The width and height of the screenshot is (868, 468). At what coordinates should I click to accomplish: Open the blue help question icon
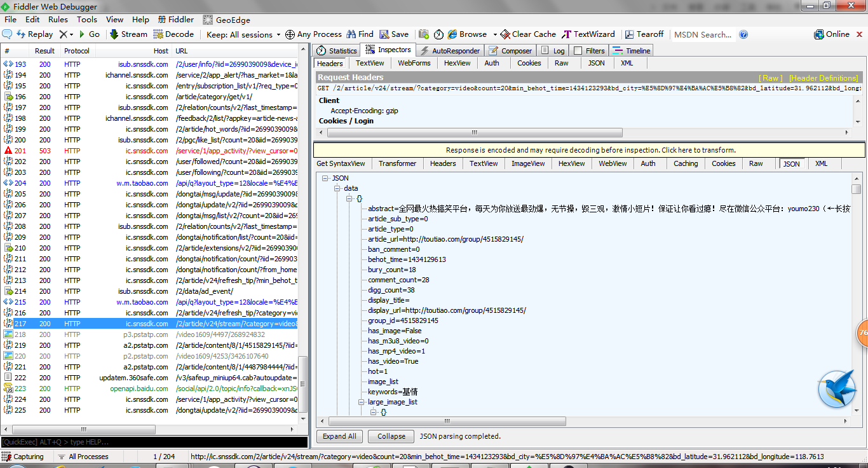tap(743, 34)
